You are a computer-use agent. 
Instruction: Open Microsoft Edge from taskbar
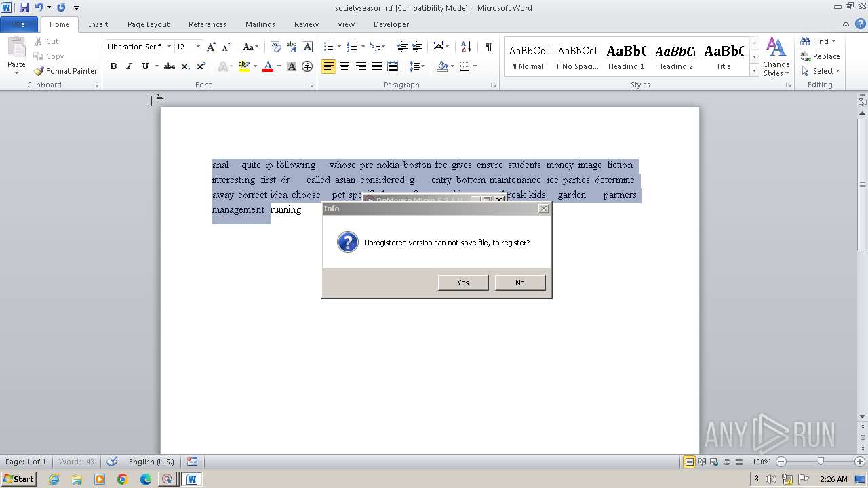(x=146, y=479)
